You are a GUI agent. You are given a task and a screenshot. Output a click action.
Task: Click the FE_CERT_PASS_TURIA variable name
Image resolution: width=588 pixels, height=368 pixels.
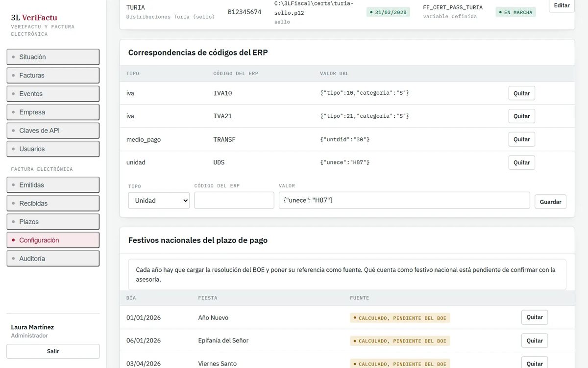[x=453, y=7]
